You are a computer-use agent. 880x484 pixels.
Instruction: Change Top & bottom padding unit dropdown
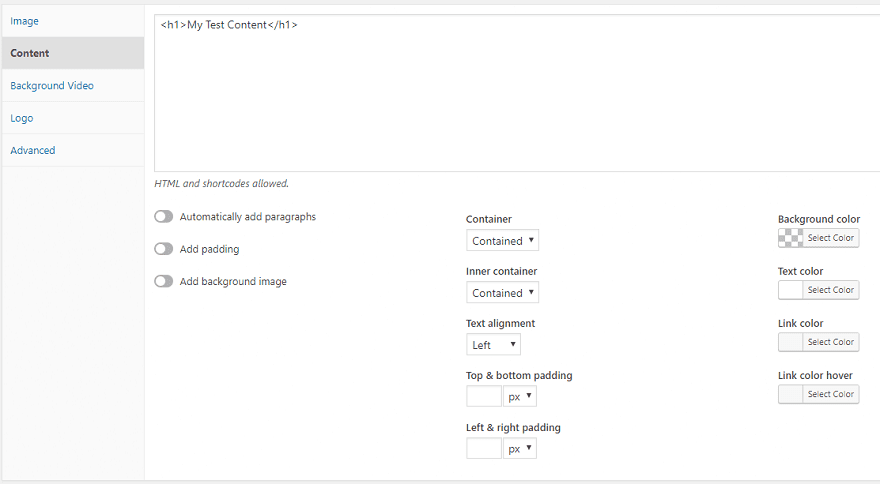tap(520, 396)
